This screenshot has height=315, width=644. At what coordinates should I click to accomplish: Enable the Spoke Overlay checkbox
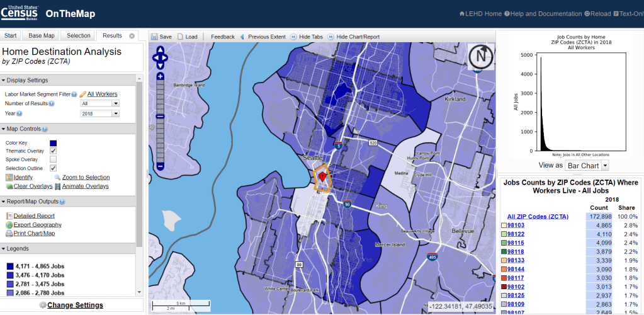pyautogui.click(x=54, y=160)
